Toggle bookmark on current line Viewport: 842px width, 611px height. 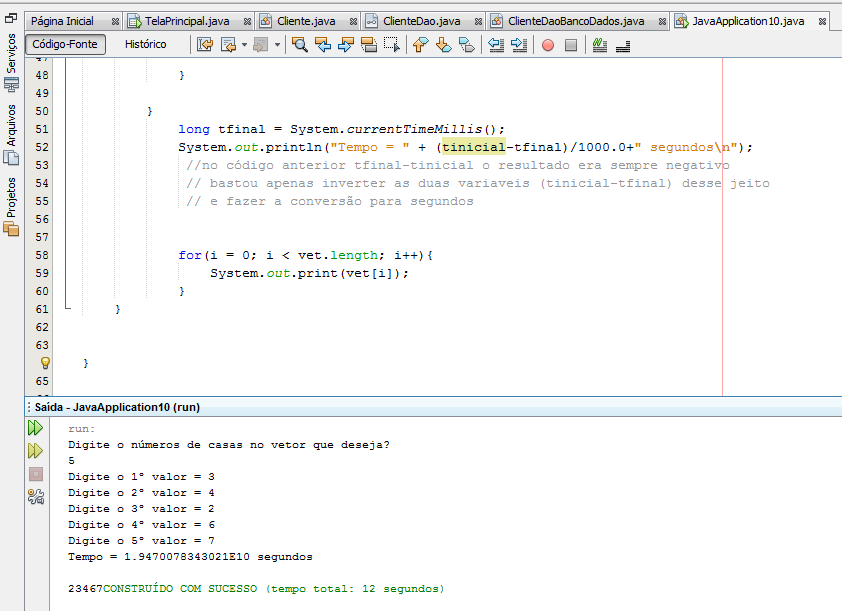(x=467, y=45)
